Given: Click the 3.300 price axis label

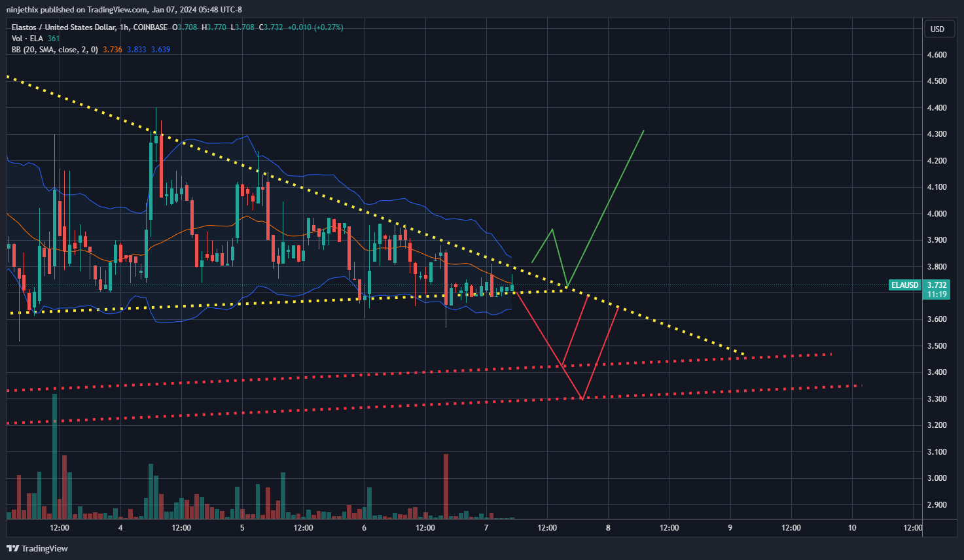Looking at the screenshot, I should 937,399.
